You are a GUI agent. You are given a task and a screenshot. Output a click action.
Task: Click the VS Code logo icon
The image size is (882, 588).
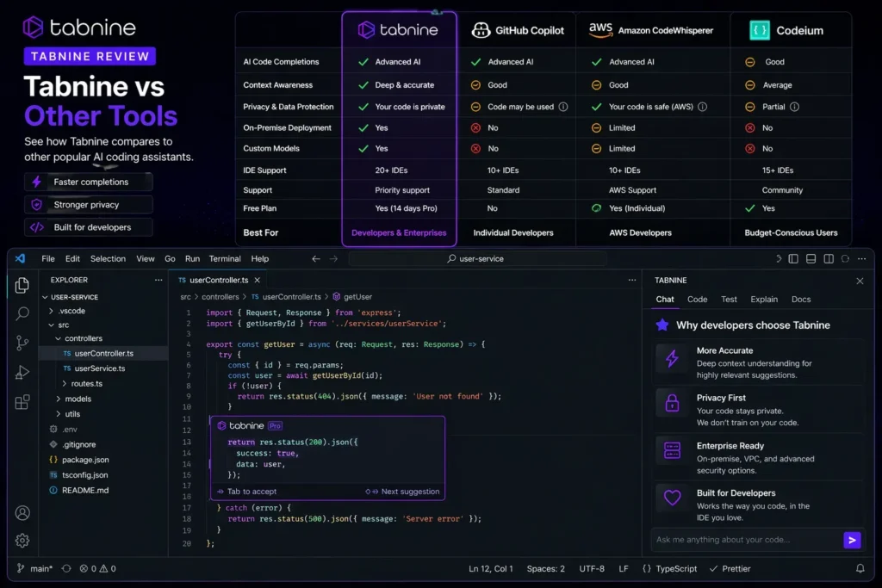[x=21, y=258]
